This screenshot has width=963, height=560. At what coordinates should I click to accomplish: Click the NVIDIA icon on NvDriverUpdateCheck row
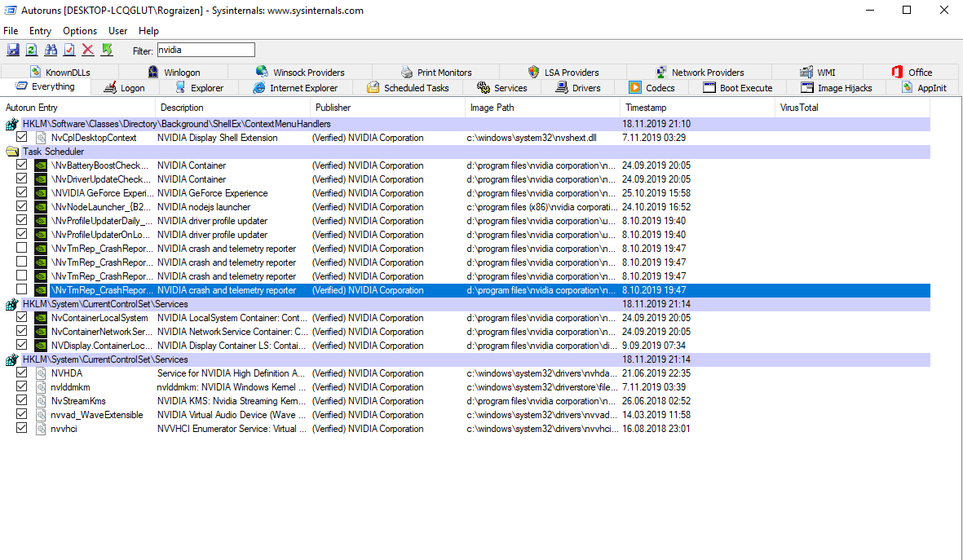coord(41,179)
